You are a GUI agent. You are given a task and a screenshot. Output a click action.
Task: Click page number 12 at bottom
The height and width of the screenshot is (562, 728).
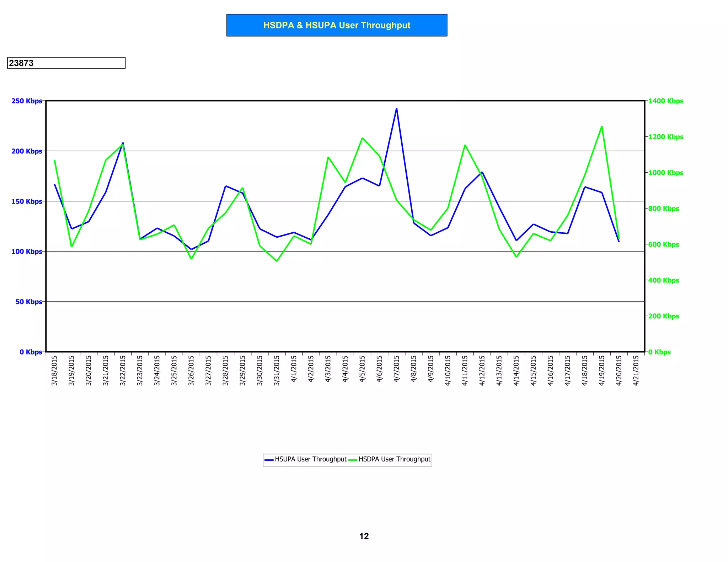click(364, 536)
